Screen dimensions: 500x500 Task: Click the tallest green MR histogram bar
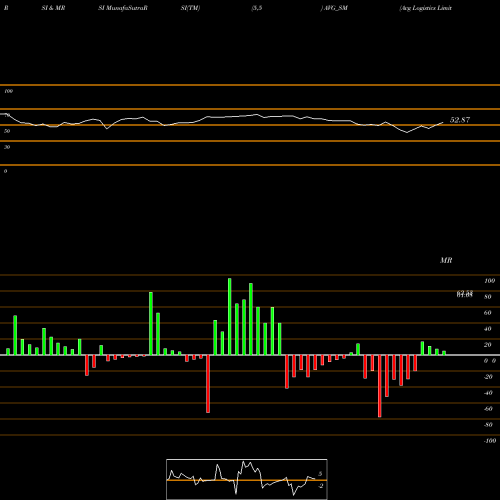230,317
